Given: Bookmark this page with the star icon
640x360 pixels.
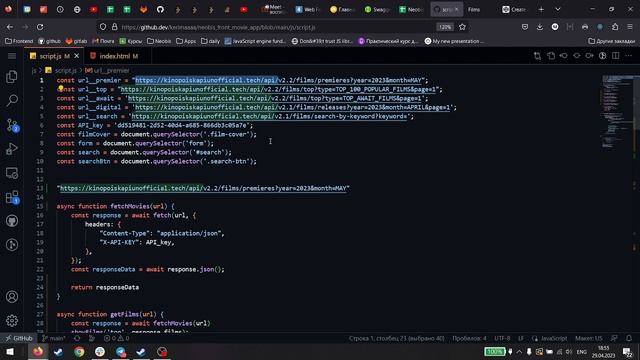Looking at the screenshot, I should [x=462, y=27].
